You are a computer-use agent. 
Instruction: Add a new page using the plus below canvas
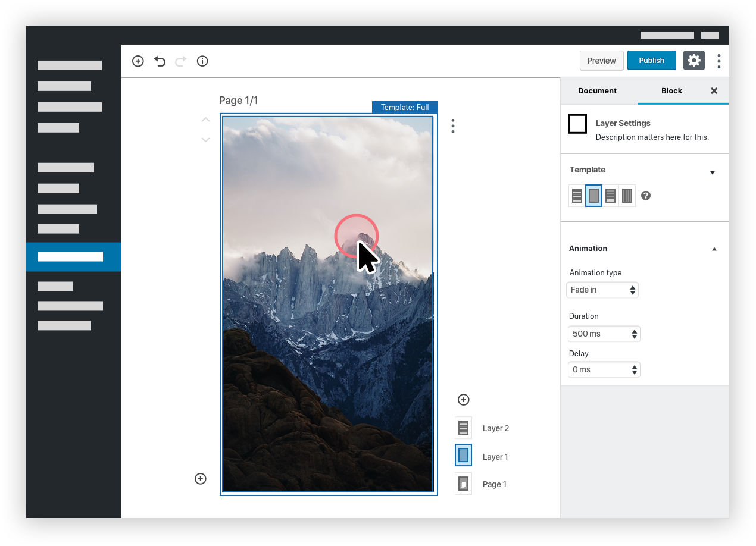[200, 478]
